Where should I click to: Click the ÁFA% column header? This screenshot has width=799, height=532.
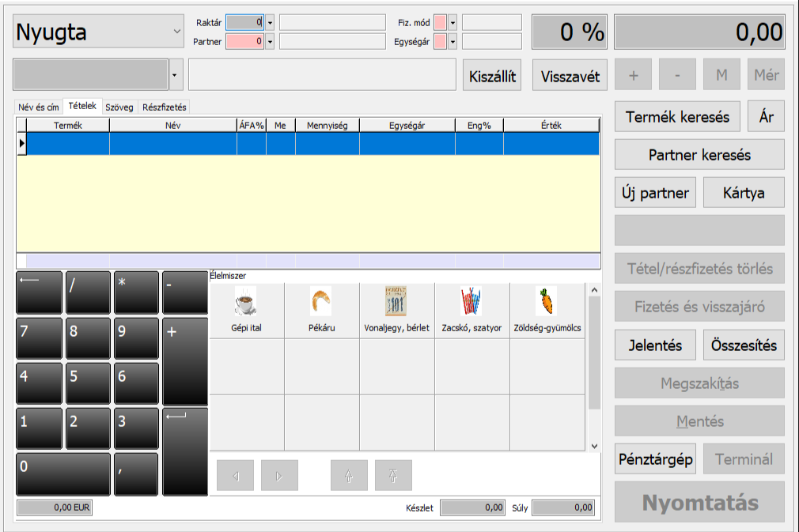point(252,125)
